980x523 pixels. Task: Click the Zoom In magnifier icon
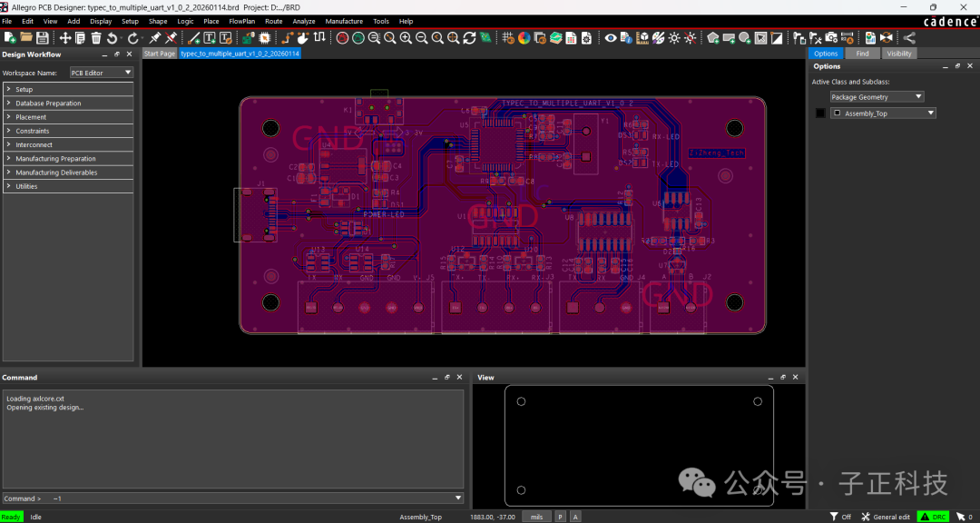[406, 37]
